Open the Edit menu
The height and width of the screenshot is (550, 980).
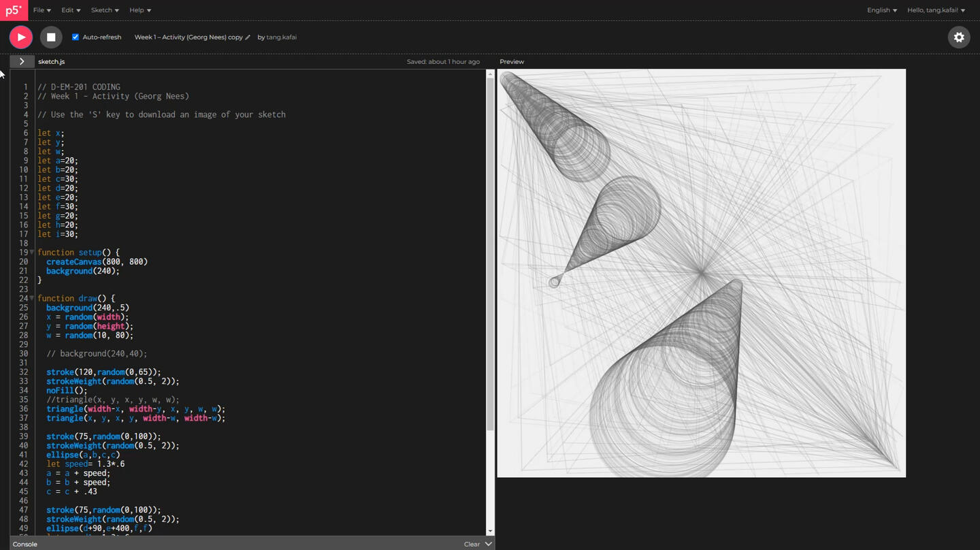tap(71, 10)
